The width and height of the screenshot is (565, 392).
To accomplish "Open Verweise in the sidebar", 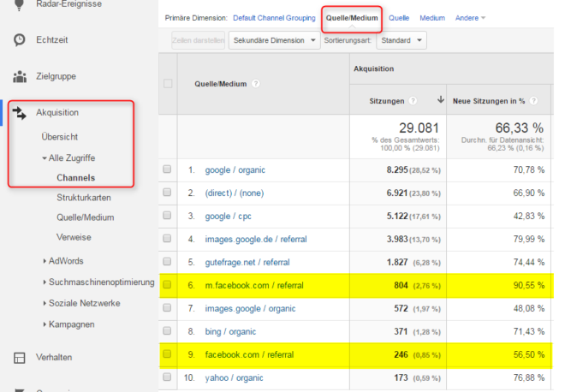I will click(74, 237).
